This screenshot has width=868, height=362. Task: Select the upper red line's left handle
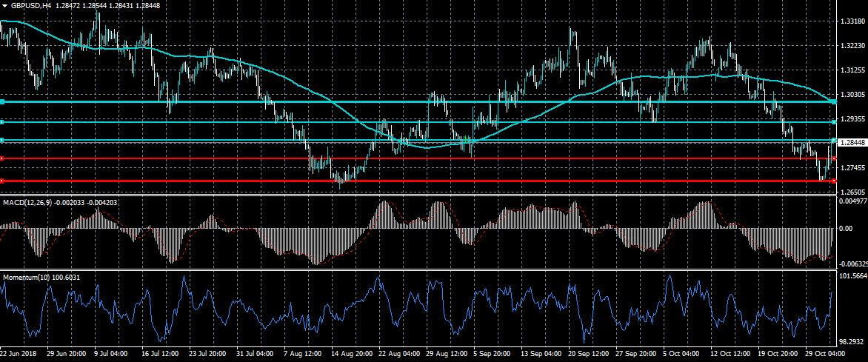click(2, 158)
